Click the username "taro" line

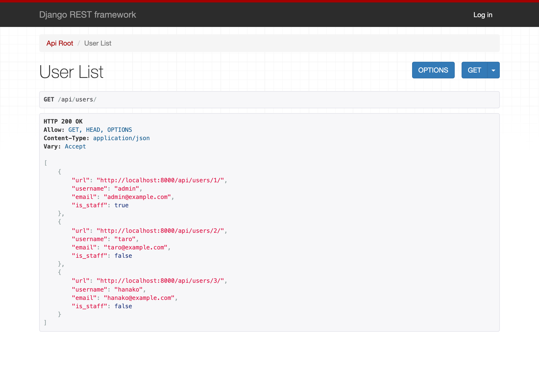click(105, 239)
